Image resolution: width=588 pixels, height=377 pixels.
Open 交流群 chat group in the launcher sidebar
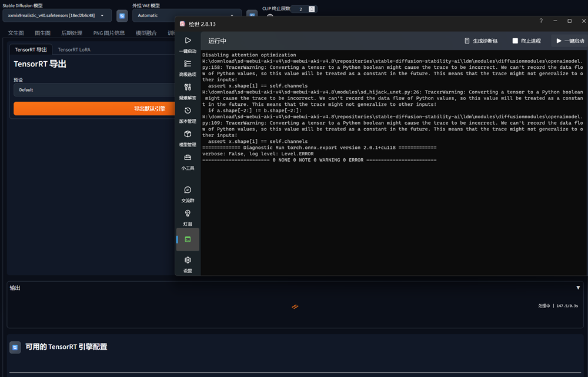point(188,194)
